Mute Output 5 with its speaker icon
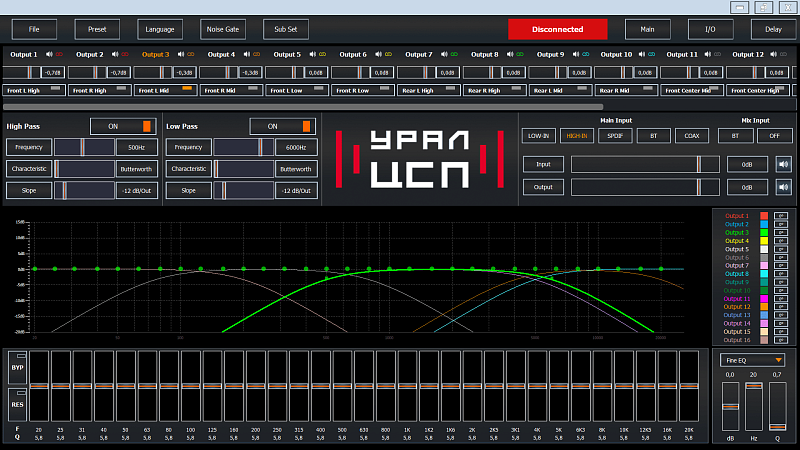Image resolution: width=800 pixels, height=450 pixels. click(313, 55)
